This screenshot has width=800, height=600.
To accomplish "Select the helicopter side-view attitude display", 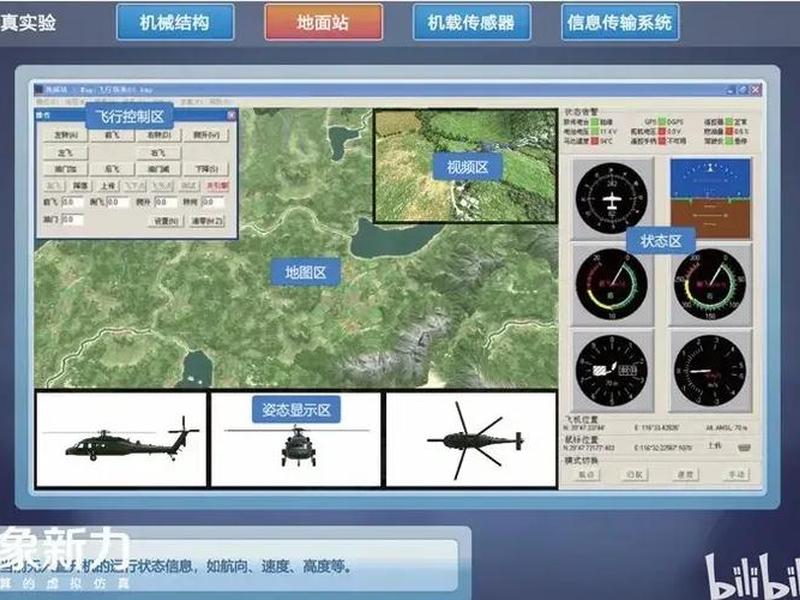I will point(121,440).
